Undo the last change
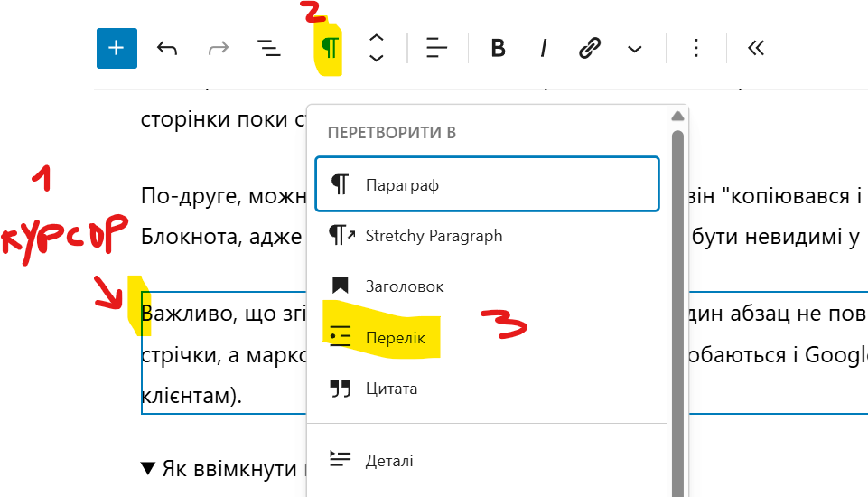The image size is (868, 497). [167, 48]
